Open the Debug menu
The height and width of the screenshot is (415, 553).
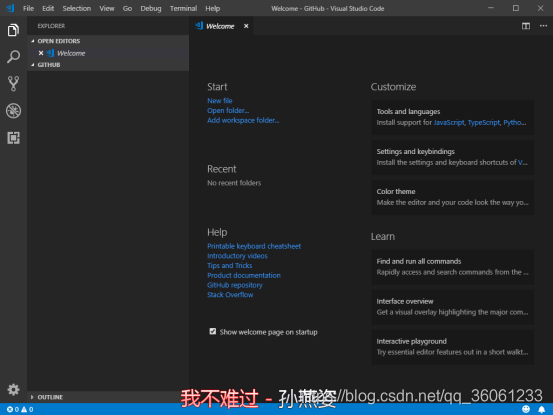click(151, 8)
